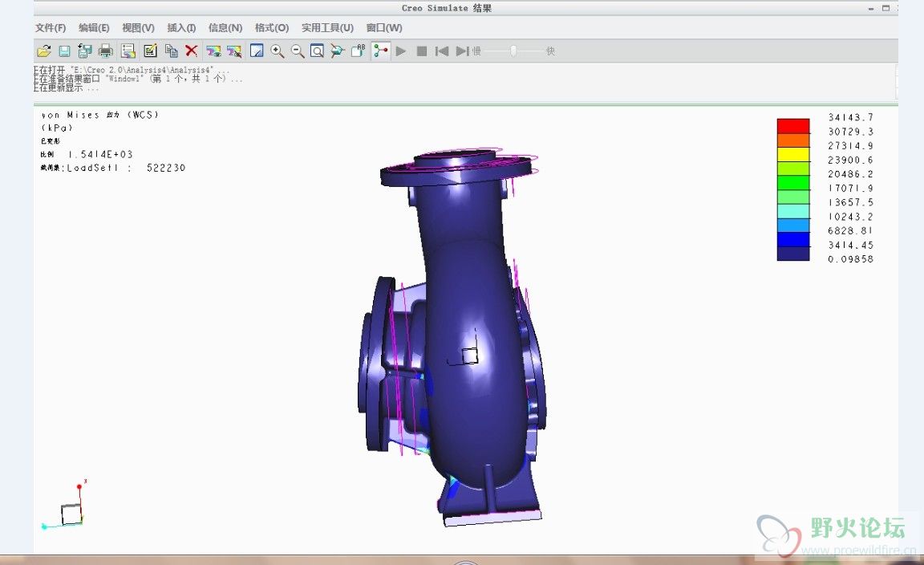Show result windows with the eye icon
Screen dimensions: 924x565
[x=213, y=51]
